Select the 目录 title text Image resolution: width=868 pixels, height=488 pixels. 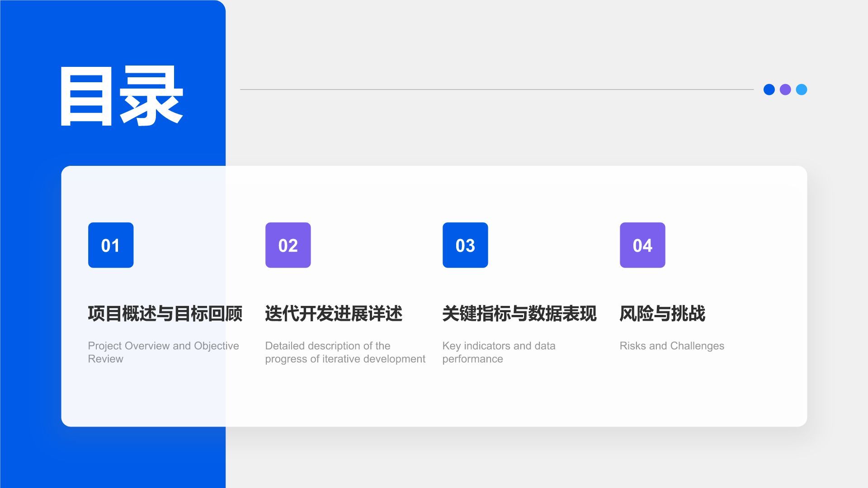122,96
